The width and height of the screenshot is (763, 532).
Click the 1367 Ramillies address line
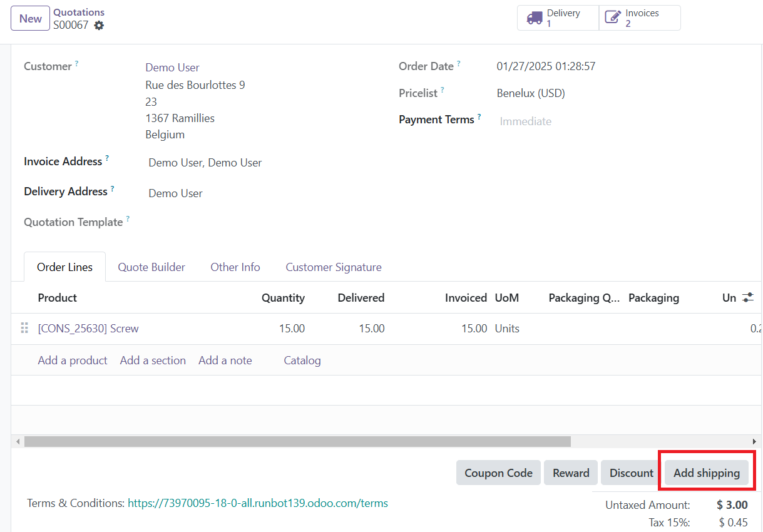(x=180, y=118)
